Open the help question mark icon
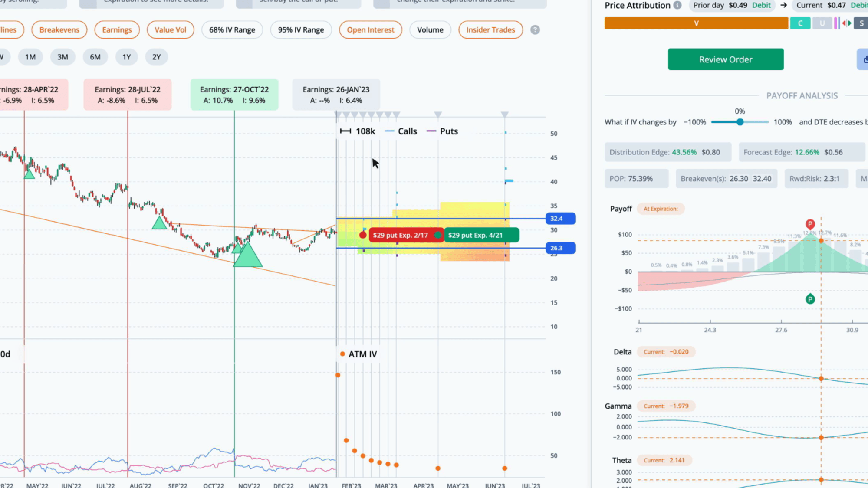 (535, 30)
